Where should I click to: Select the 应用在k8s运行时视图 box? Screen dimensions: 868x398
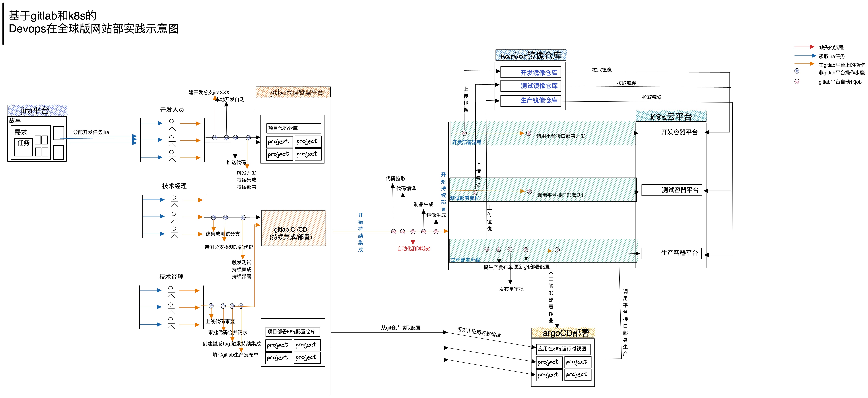click(563, 349)
